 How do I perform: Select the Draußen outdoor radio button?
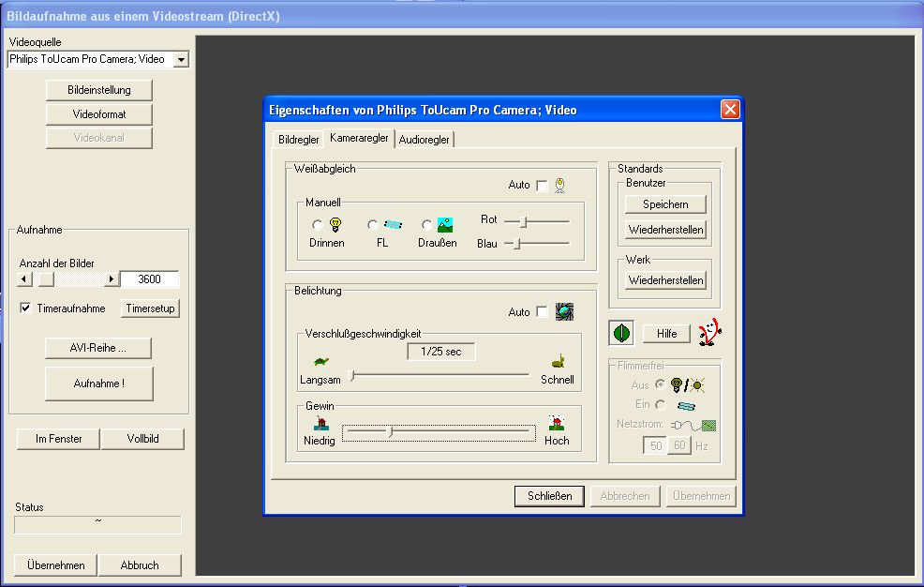coord(427,225)
